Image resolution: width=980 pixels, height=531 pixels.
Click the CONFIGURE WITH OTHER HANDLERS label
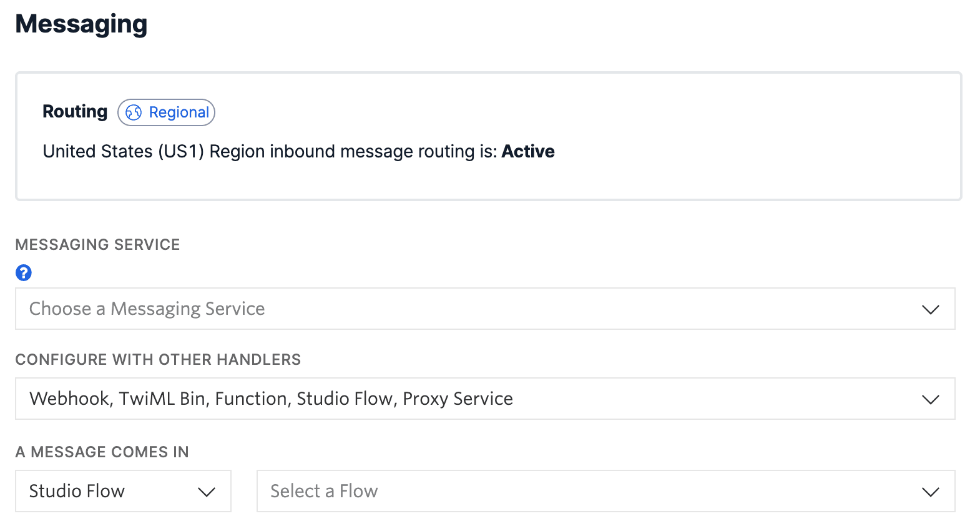[x=158, y=359]
